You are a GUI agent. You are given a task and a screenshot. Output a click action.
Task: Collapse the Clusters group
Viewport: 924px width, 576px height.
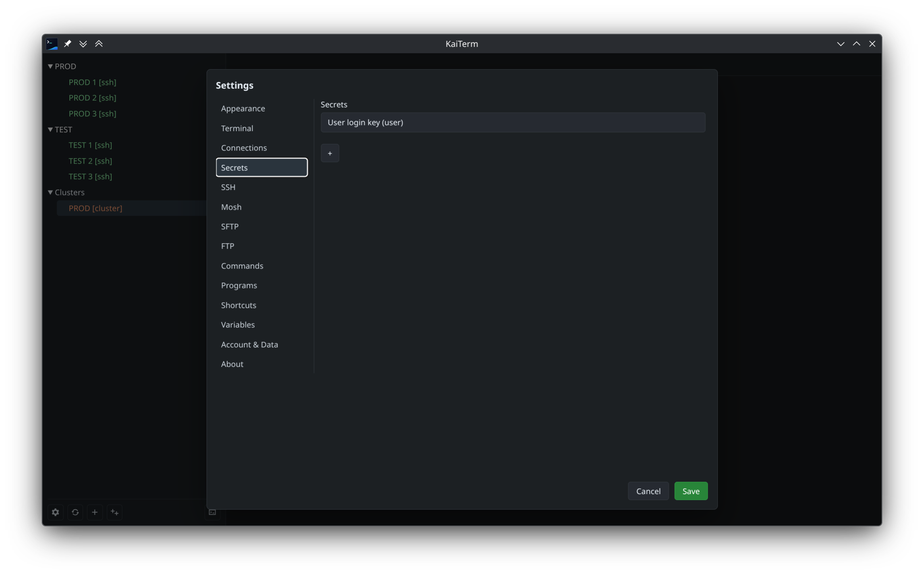(50, 192)
